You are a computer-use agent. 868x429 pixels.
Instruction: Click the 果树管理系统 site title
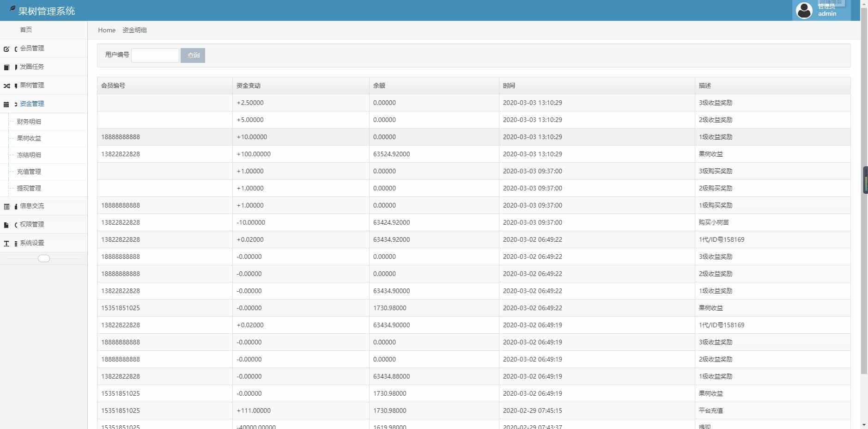tap(47, 11)
